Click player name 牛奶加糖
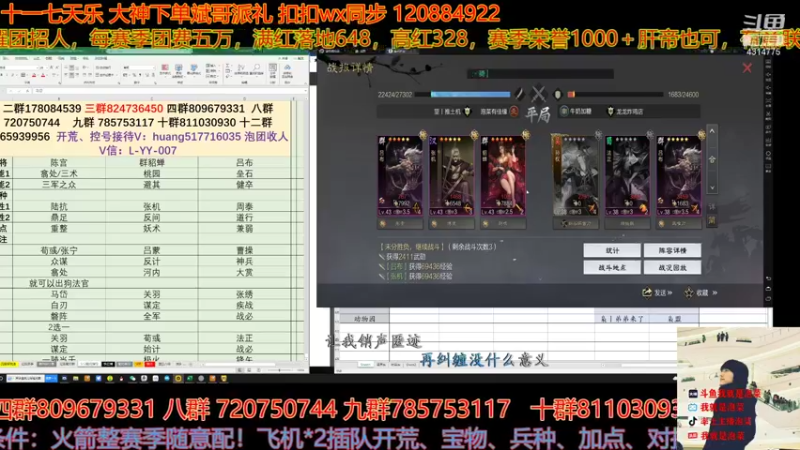This screenshot has height=450, width=800. (x=580, y=111)
